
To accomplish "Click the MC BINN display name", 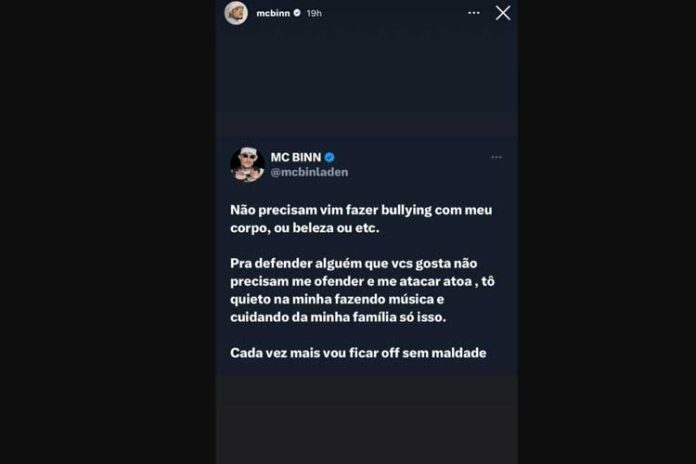I will [295, 157].
